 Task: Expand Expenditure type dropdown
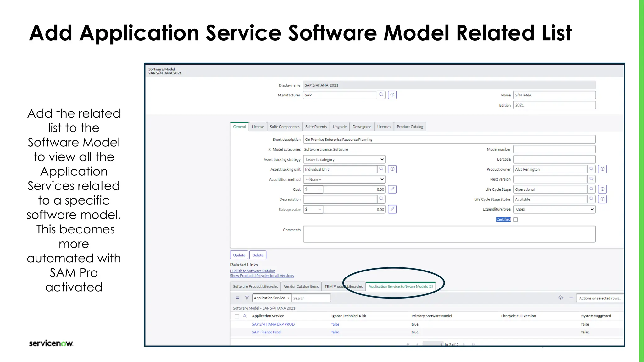(554, 209)
